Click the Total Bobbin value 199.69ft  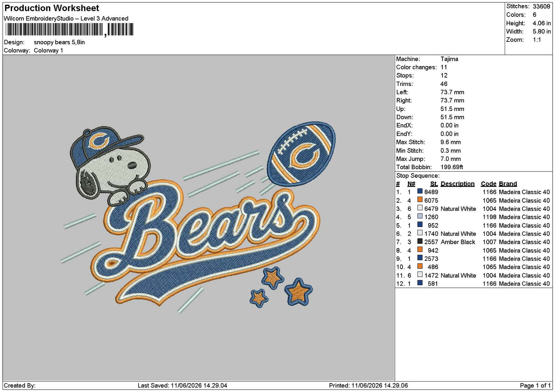pyautogui.click(x=452, y=167)
